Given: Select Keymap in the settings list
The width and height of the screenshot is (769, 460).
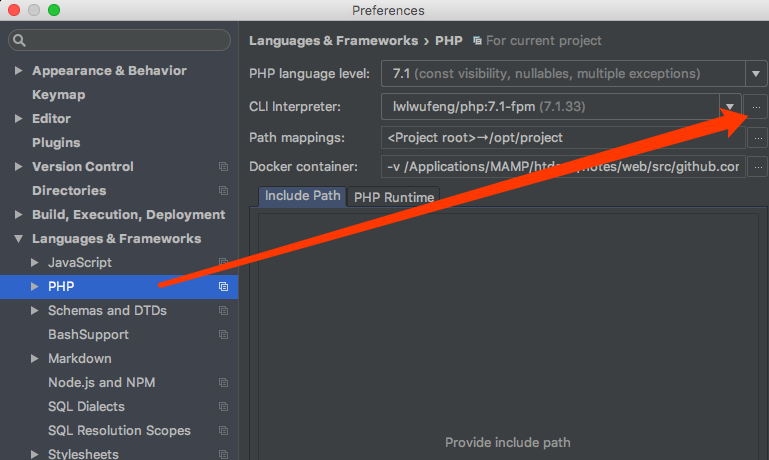Looking at the screenshot, I should point(58,95).
